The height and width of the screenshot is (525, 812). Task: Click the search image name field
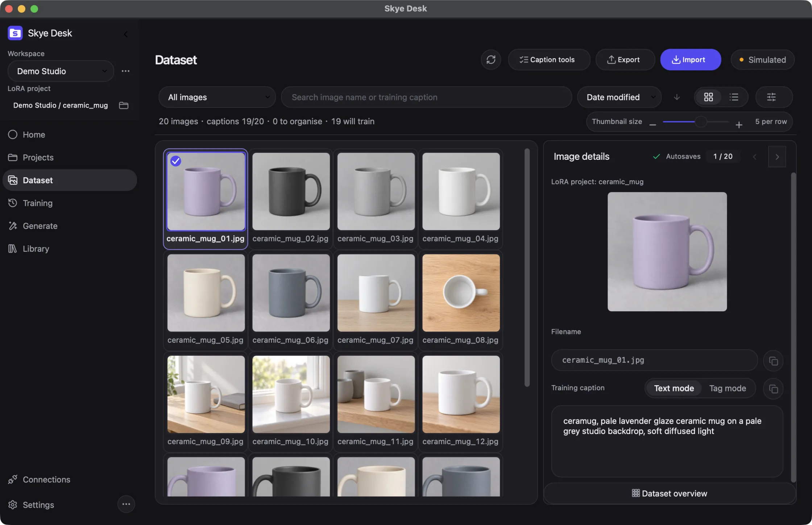[426, 97]
